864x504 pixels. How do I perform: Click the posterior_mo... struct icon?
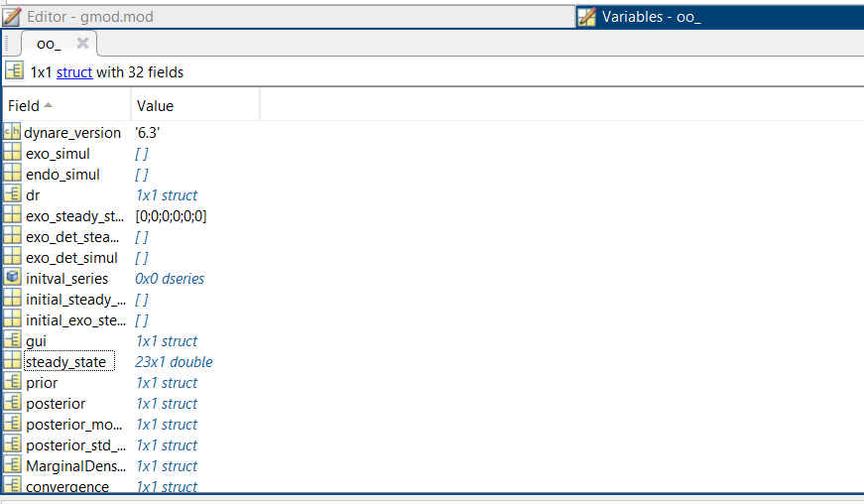[12, 424]
